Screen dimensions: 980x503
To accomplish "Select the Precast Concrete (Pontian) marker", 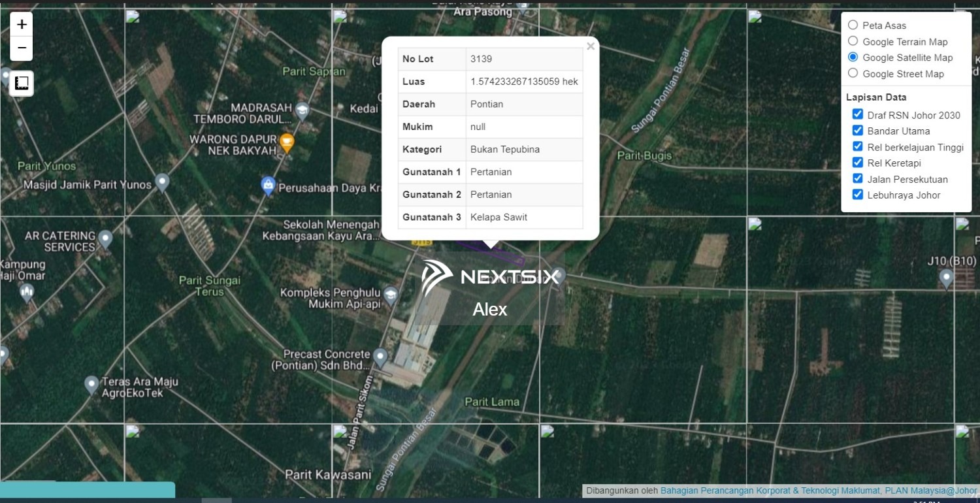I will (381, 356).
